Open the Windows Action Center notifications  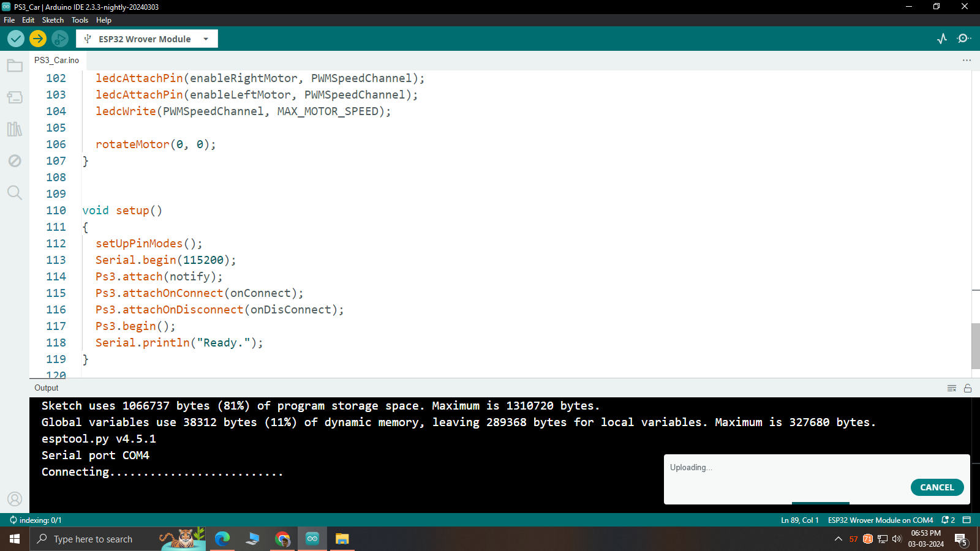961,539
